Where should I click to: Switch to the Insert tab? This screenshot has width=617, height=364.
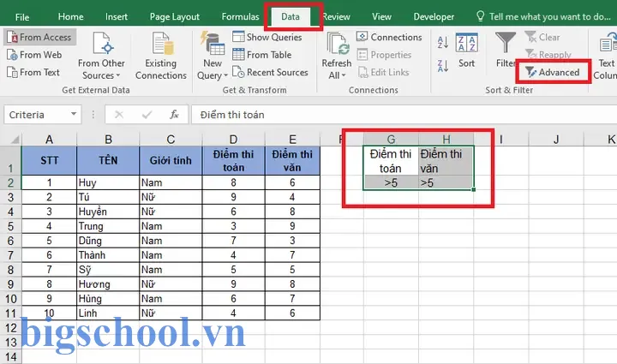pos(117,16)
